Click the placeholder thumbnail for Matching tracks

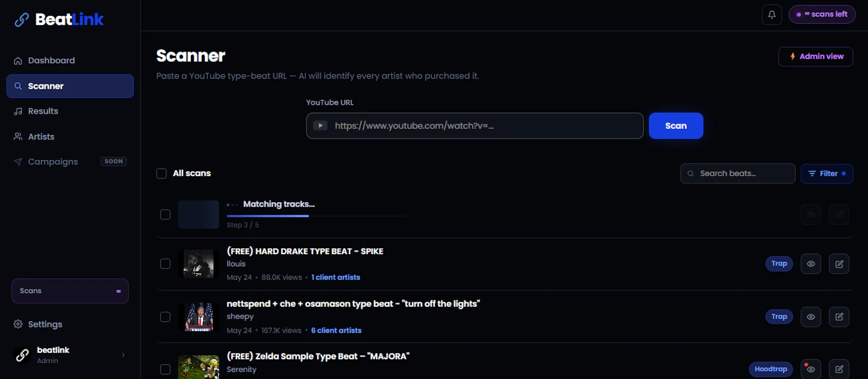click(199, 215)
